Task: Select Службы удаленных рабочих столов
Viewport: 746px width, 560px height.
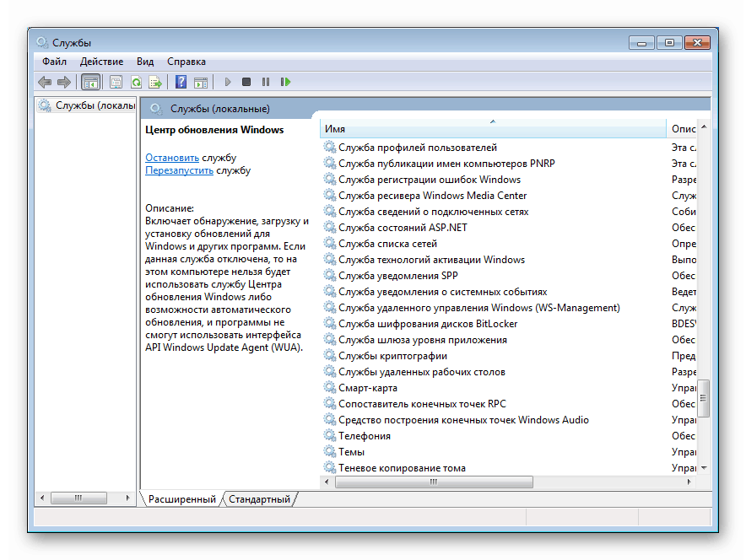Action: pyautogui.click(x=509, y=372)
